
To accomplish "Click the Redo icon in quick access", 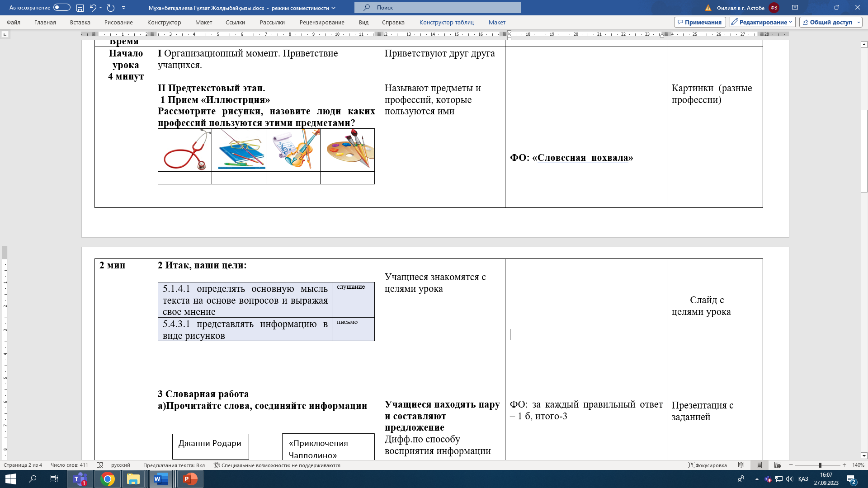I will tap(111, 8).
